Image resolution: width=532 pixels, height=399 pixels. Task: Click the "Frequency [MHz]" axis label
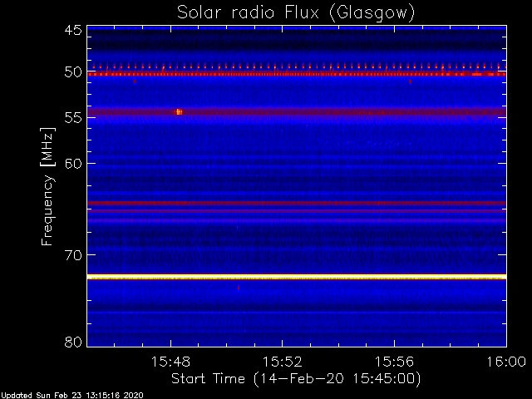47,186
